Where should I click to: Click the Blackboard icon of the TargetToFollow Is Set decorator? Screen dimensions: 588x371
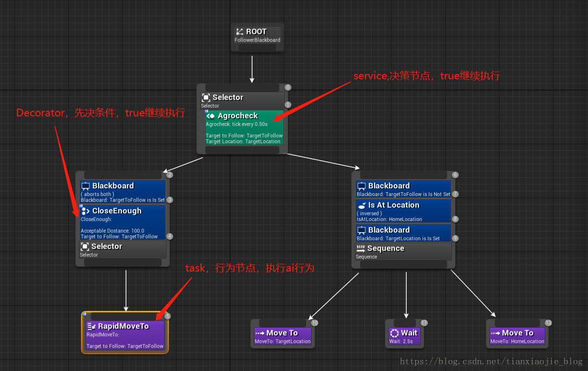(86, 186)
